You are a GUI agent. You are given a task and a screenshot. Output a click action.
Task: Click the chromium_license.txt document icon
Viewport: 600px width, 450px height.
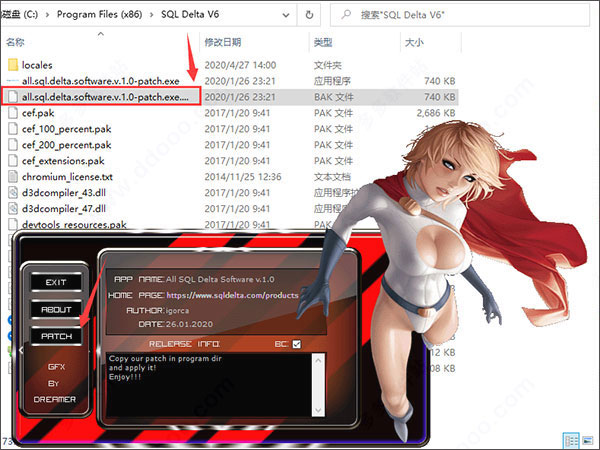tap(13, 177)
